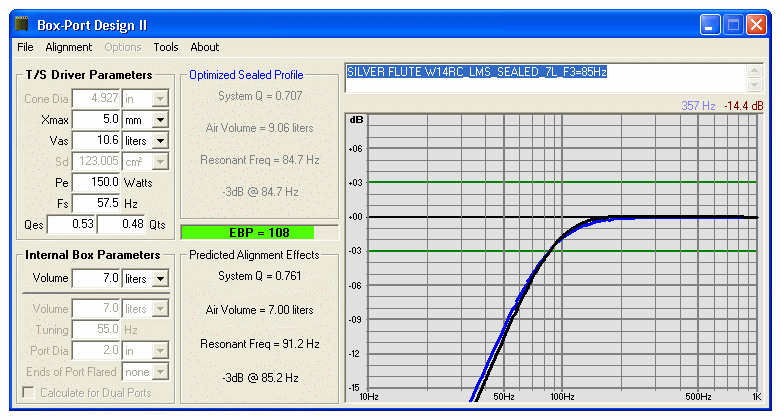Open the Alignment menu

[69, 47]
